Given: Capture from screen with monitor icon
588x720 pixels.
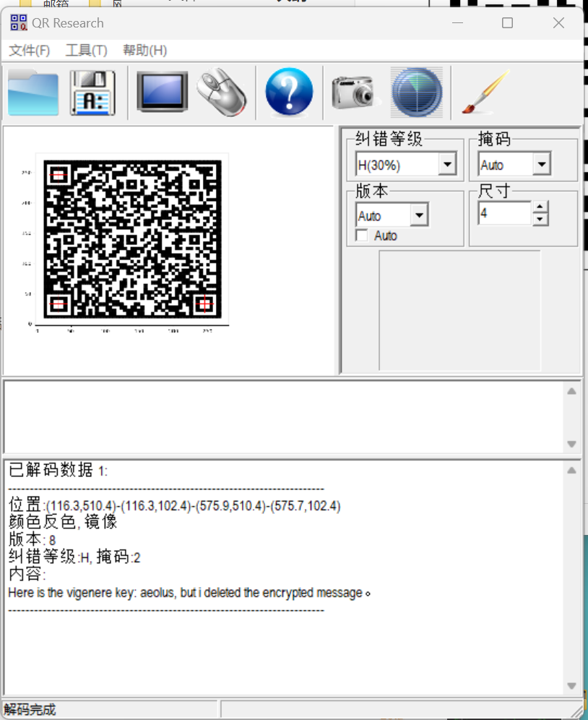Looking at the screenshot, I should pos(163,91).
